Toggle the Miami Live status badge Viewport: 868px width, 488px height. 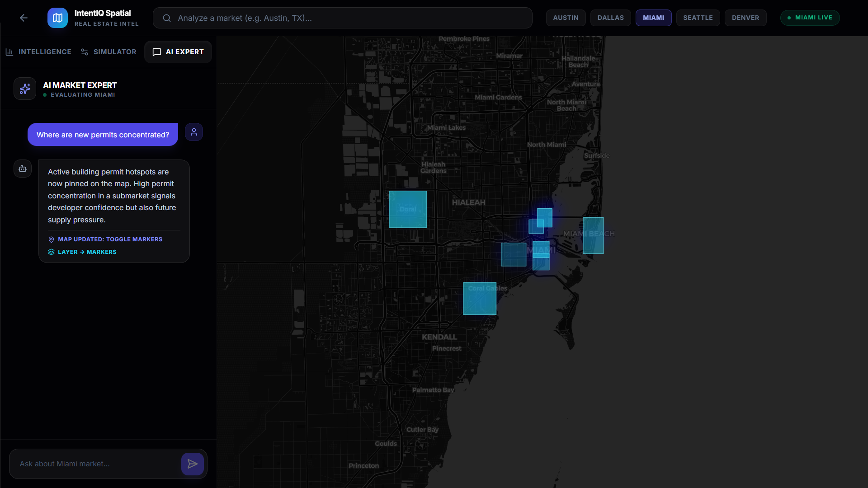click(810, 18)
